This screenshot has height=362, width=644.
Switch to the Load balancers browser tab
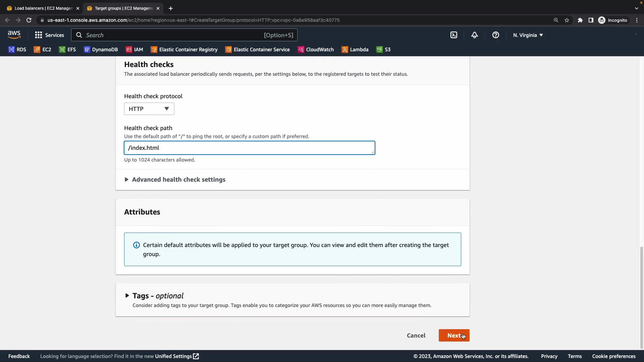point(43,8)
